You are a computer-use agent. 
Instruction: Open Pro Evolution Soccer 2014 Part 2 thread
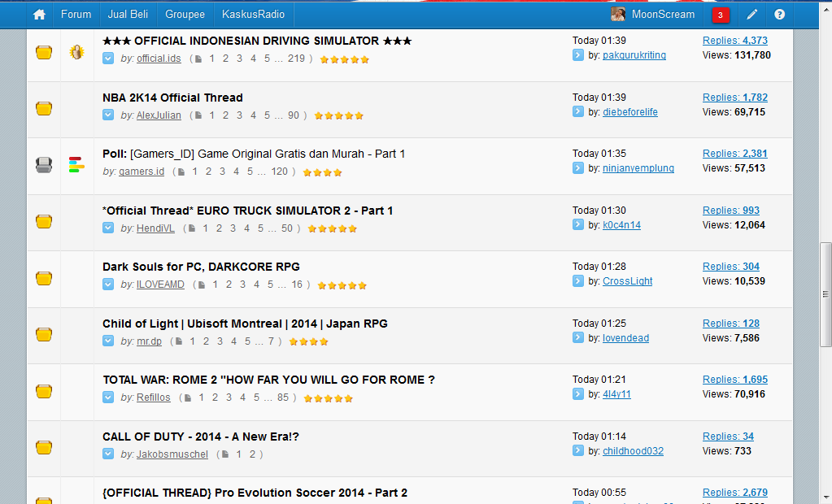click(x=255, y=493)
